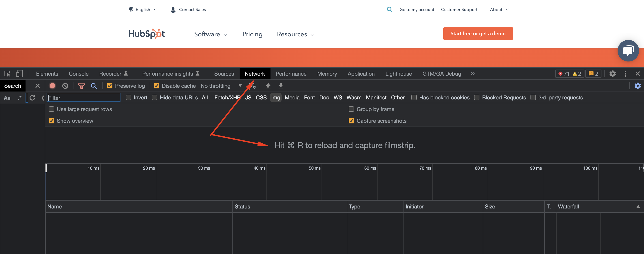Image resolution: width=644 pixels, height=254 pixels.
Task: Click the import HAR upload arrow
Action: pos(268,86)
